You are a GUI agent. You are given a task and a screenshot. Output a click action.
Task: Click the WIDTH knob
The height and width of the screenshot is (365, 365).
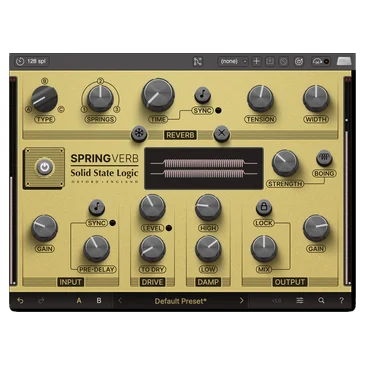(316, 98)
